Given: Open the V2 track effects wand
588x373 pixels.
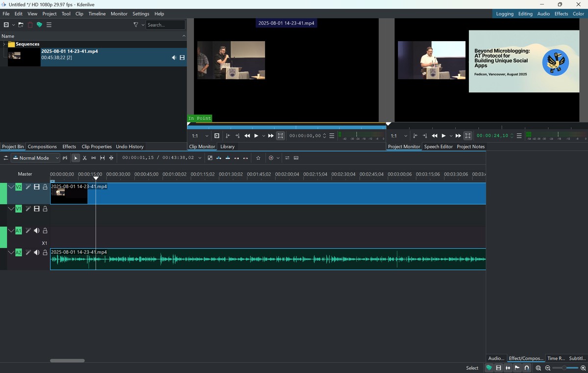Looking at the screenshot, I should 28,187.
